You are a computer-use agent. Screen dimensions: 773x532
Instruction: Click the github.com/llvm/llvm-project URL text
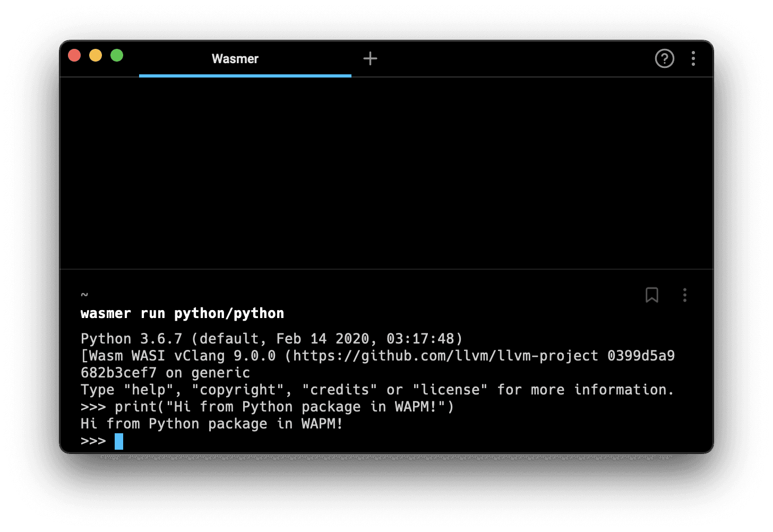tap(445, 356)
